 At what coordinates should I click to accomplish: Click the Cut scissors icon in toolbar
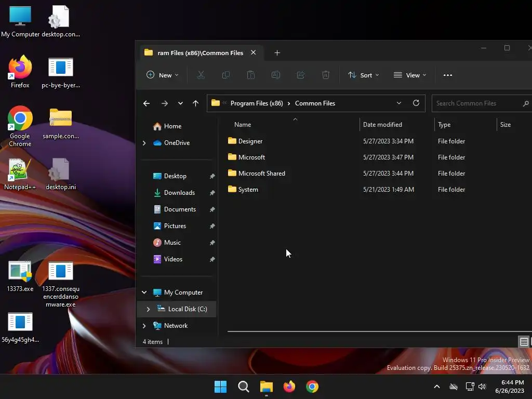[201, 75]
